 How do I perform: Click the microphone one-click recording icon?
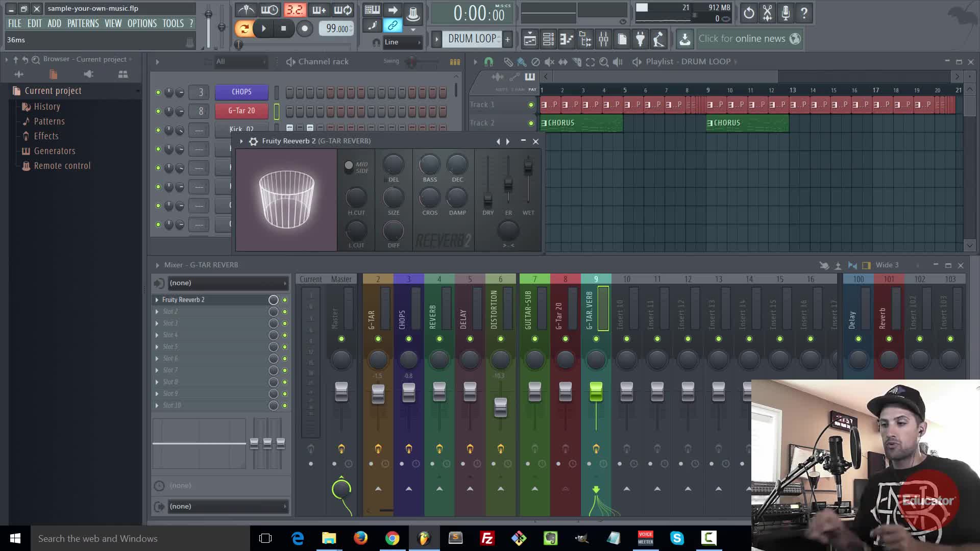(x=786, y=13)
